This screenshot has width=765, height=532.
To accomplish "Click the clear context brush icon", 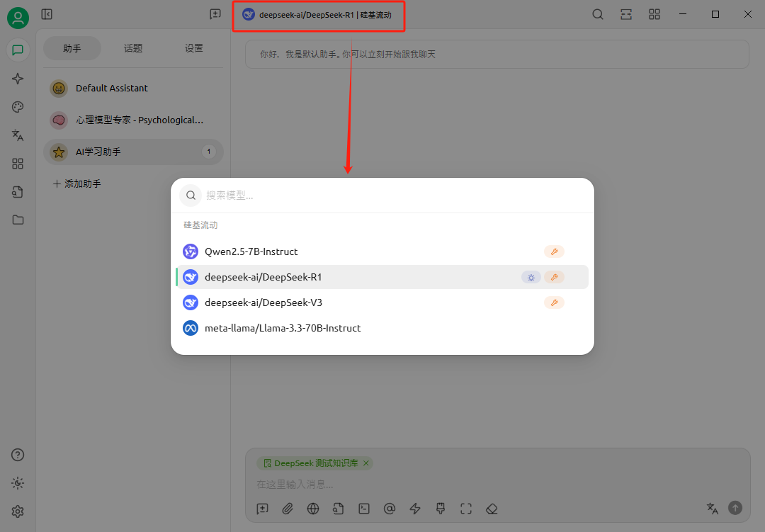I will click(x=441, y=509).
